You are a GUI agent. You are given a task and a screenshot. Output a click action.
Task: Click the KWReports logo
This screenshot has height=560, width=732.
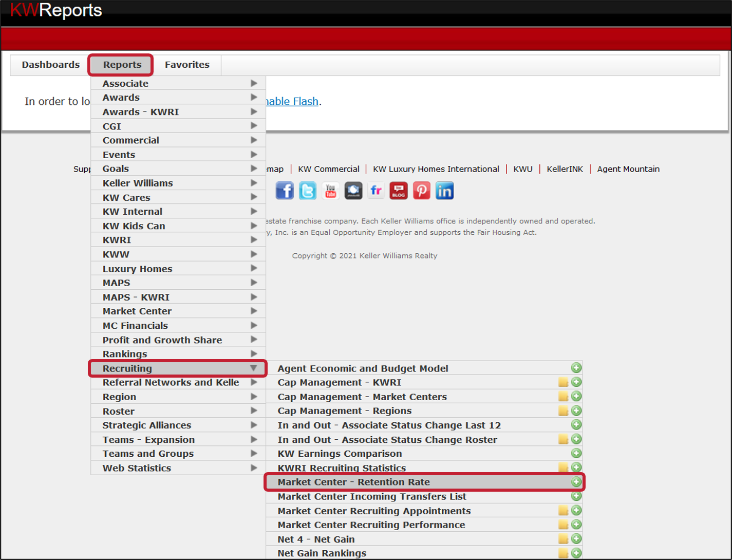point(56,10)
